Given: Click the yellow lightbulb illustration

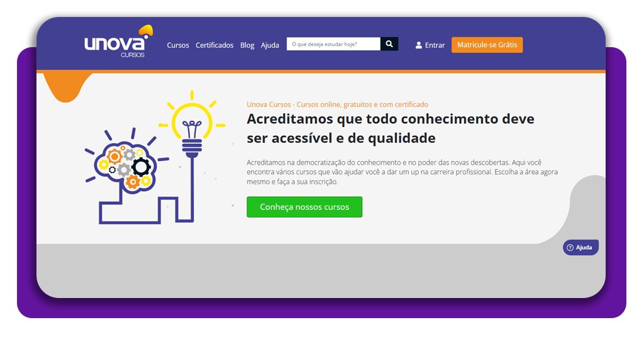Looking at the screenshot, I should 191,121.
